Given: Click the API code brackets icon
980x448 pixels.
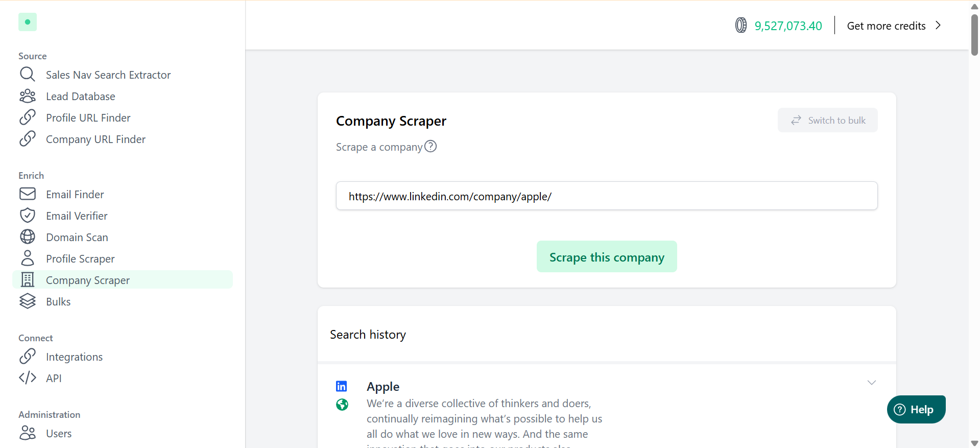Looking at the screenshot, I should click(28, 378).
